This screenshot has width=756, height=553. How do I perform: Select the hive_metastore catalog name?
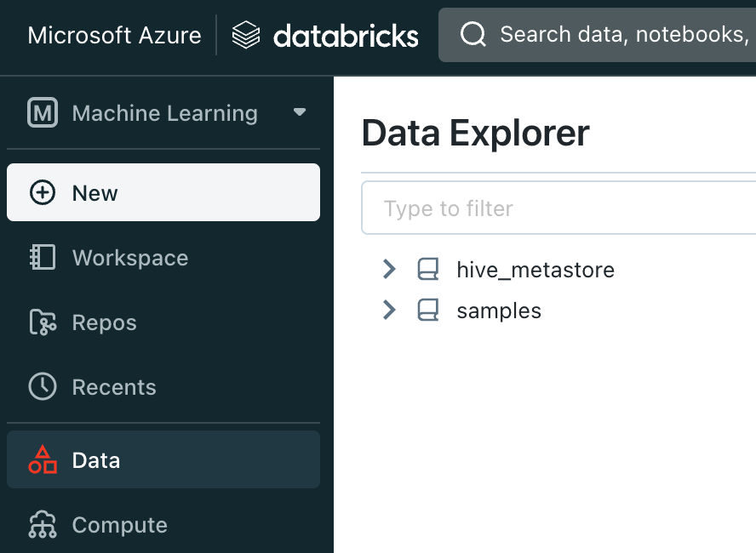click(535, 270)
